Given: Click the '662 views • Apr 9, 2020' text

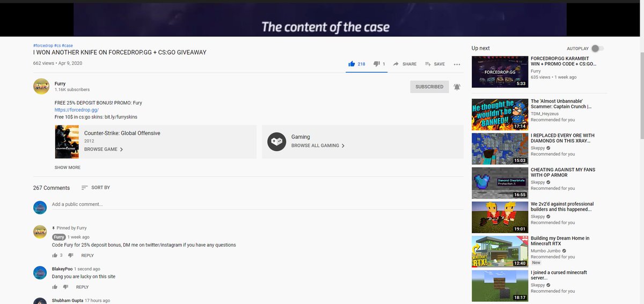Looking at the screenshot, I should tap(57, 63).
